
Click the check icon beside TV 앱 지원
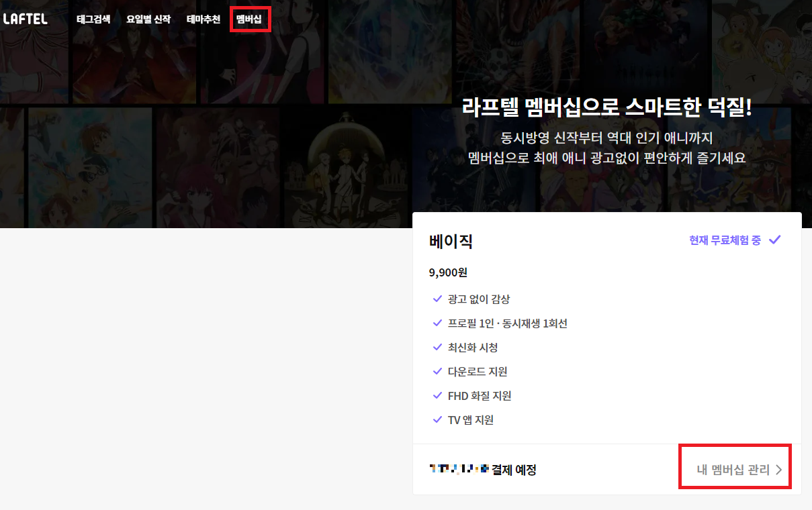coord(437,420)
